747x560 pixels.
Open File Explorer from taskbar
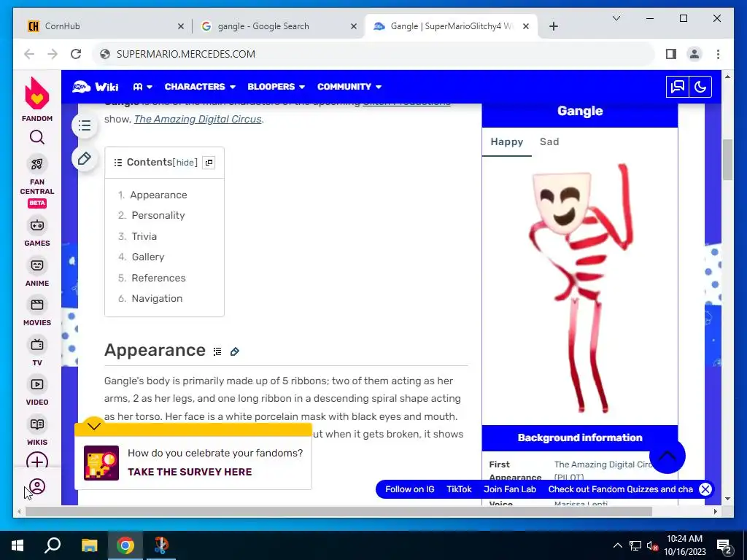click(x=89, y=545)
